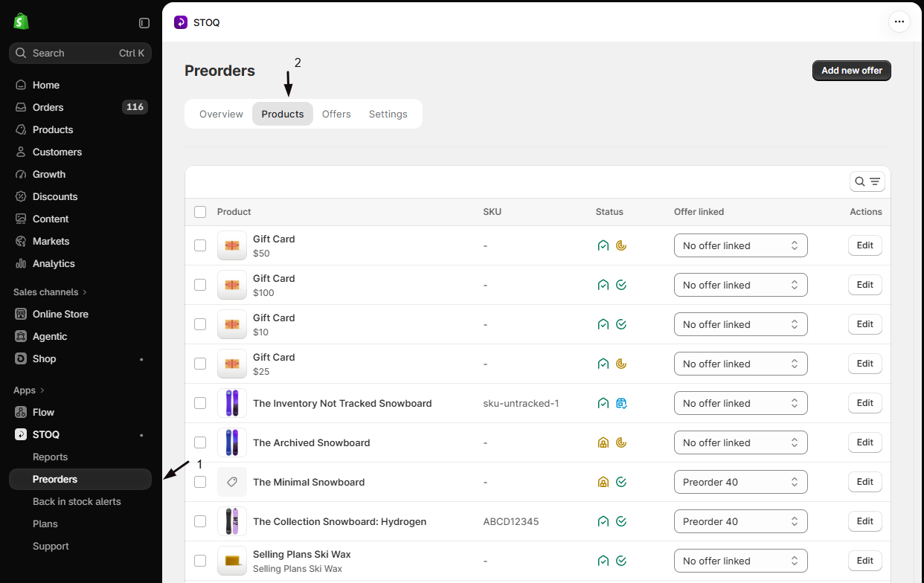Image resolution: width=924 pixels, height=583 pixels.
Task: Click the Orders inbox icon
Action: click(21, 107)
